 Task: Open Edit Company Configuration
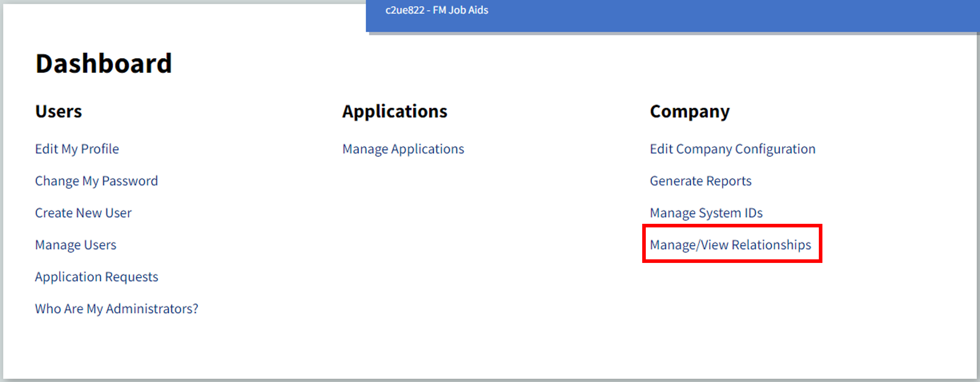tap(733, 149)
